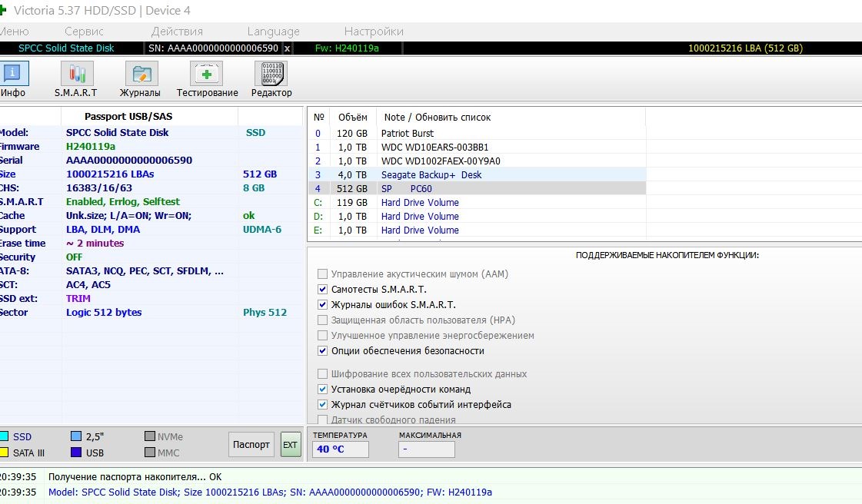Open the Сервис menu

[x=84, y=31]
